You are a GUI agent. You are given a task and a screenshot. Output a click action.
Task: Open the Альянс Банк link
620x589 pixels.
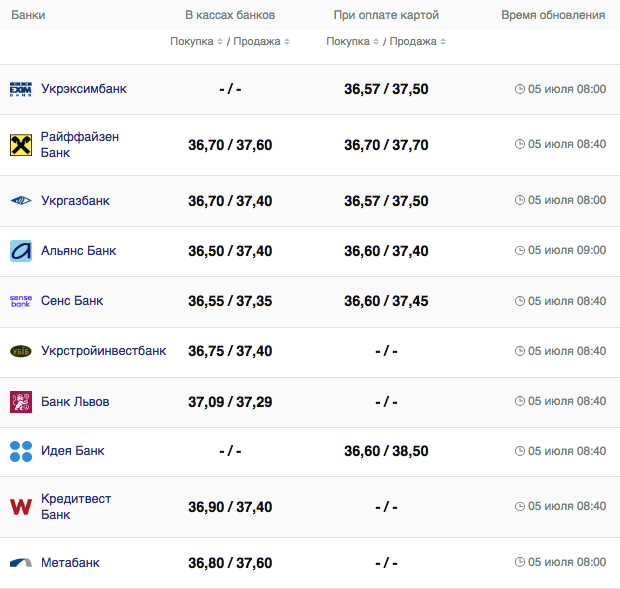(x=78, y=251)
